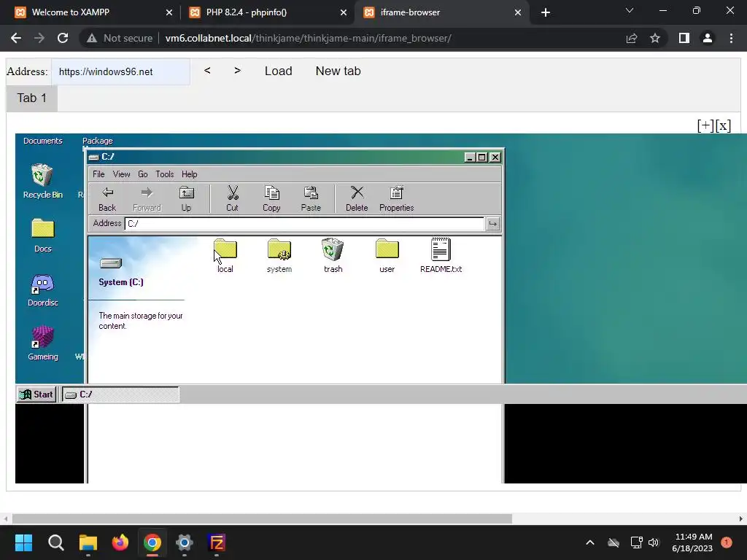The height and width of the screenshot is (560, 747).
Task: Open the clock showing 11:49 AM
Action: 692,542
